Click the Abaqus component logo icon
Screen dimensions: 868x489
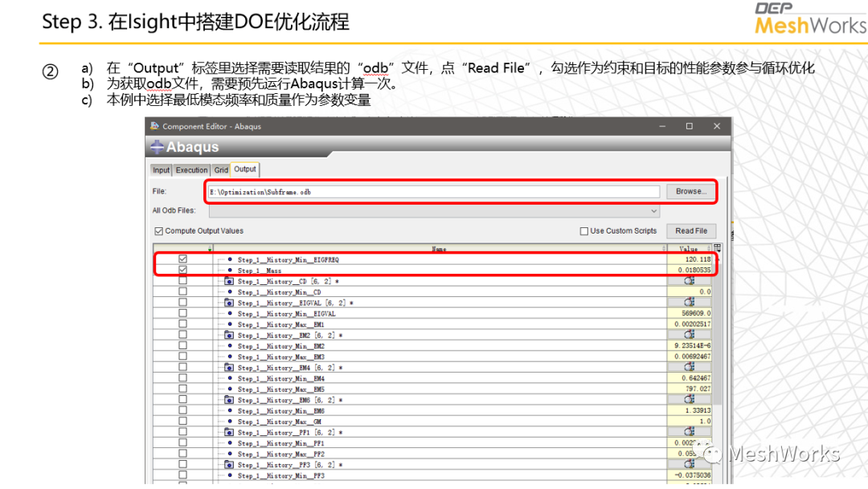157,147
